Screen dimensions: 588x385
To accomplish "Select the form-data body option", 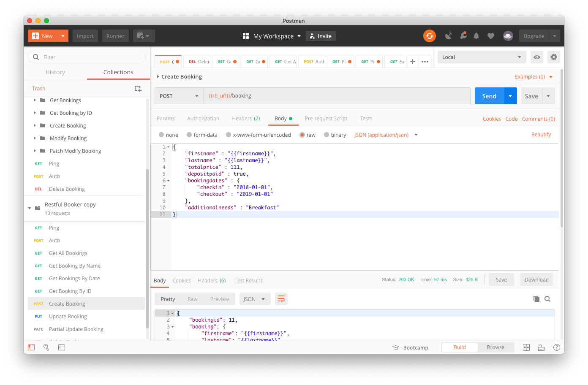I will 190,135.
